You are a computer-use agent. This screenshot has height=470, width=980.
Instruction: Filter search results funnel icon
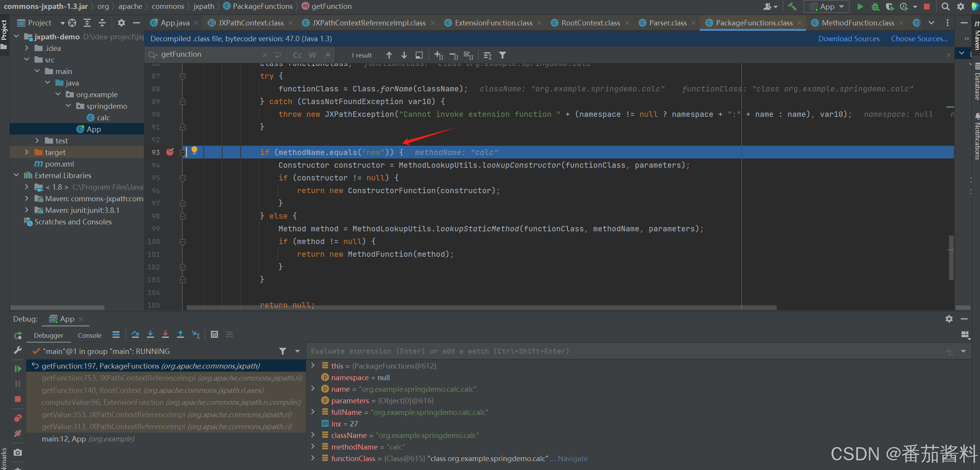click(503, 55)
